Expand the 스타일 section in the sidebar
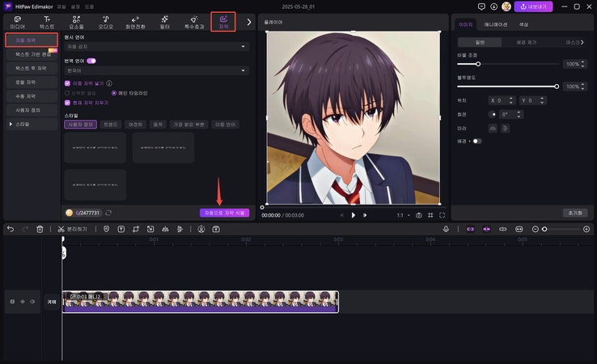 pyautogui.click(x=11, y=125)
